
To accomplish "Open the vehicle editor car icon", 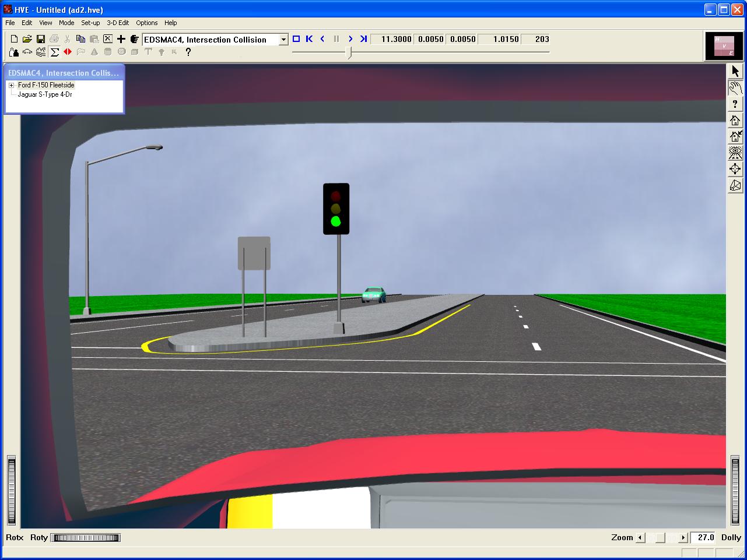I will point(27,52).
